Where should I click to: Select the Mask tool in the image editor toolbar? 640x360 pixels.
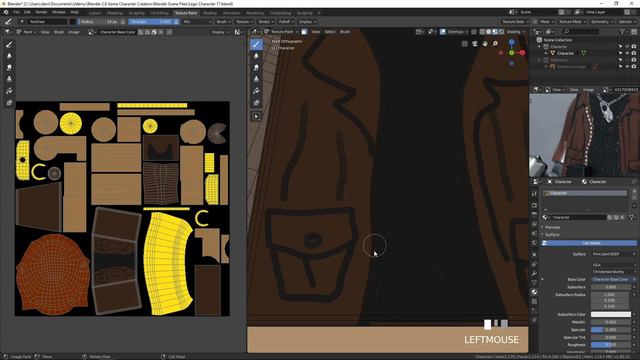coord(9,102)
